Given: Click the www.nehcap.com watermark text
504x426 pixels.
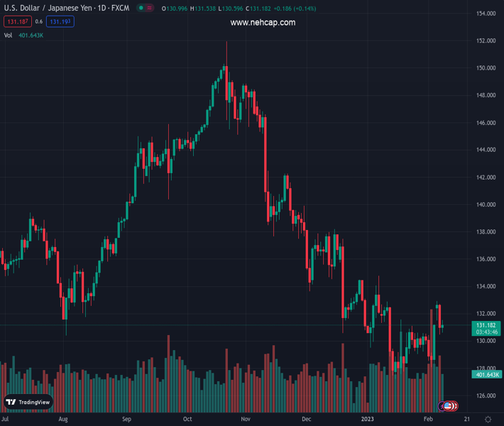Looking at the screenshot, I should 263,23.
